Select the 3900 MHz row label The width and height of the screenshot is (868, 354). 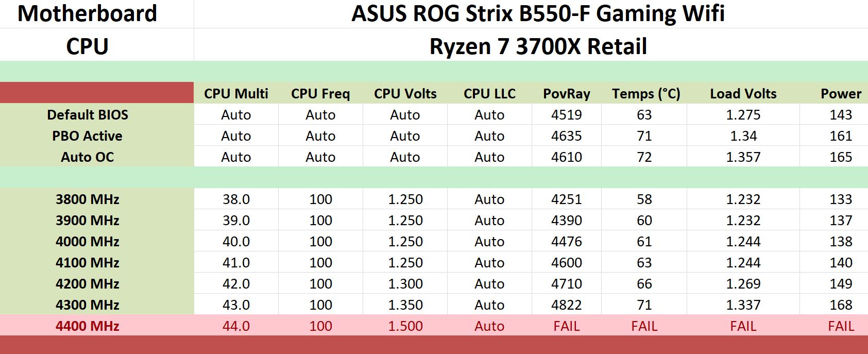pyautogui.click(x=88, y=221)
